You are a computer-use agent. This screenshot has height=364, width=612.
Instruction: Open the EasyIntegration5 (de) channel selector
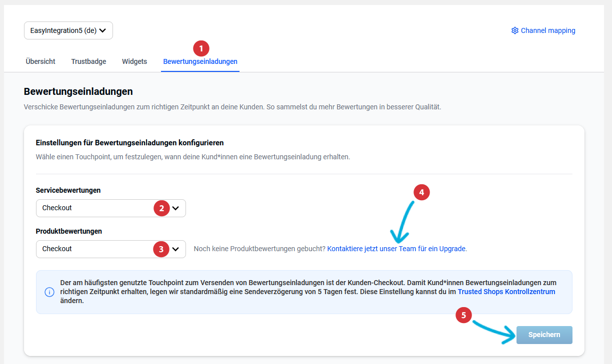[x=68, y=30]
